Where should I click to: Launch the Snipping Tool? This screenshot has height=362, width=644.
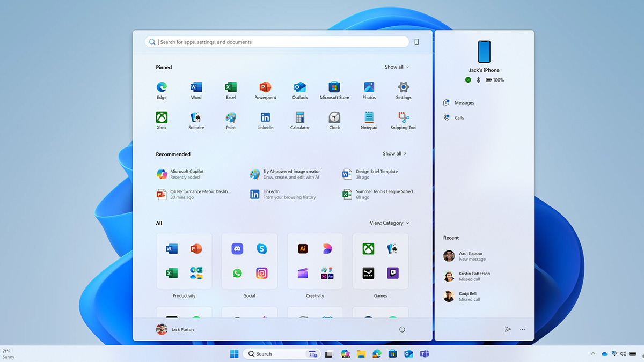click(x=404, y=120)
